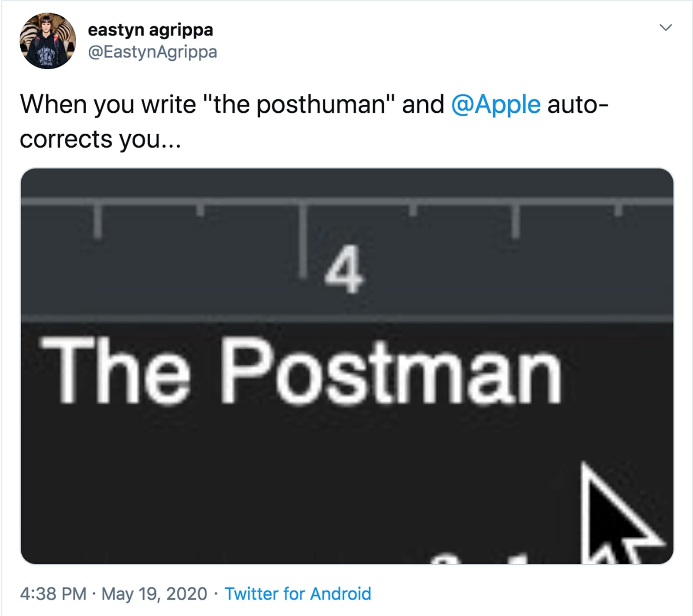Click the eastyn agrippa profile avatar
The image size is (693, 616).
(48, 41)
